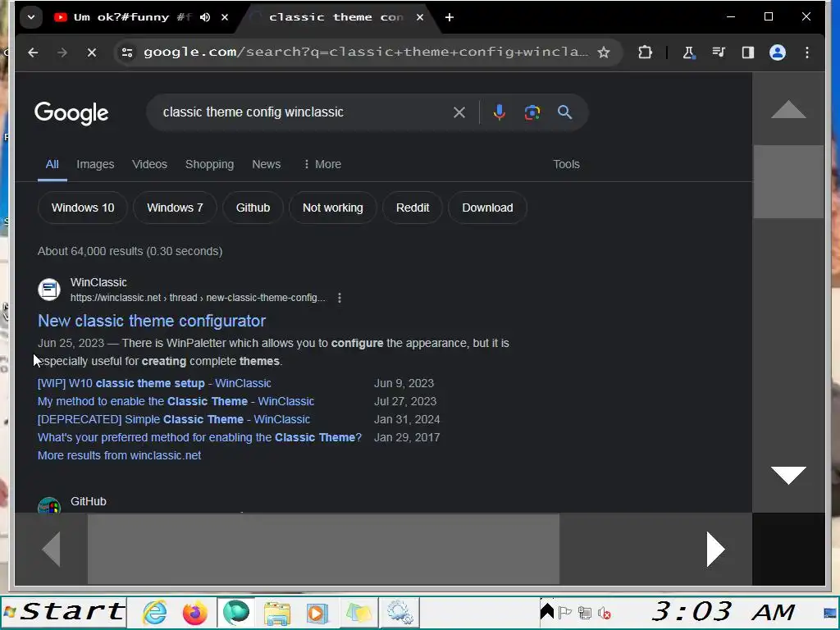This screenshot has height=630, width=840.
Task: Open 'New classic theme configurator' result
Action: [x=152, y=321]
